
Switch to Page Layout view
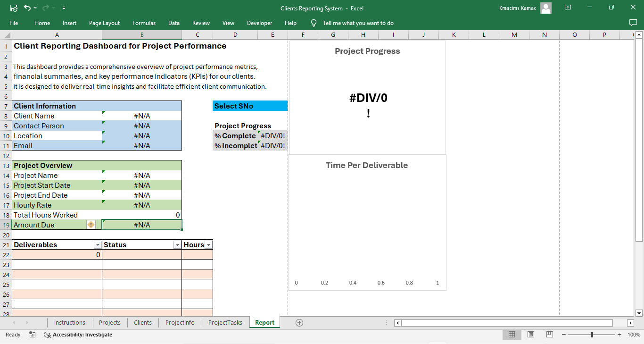pyautogui.click(x=531, y=335)
